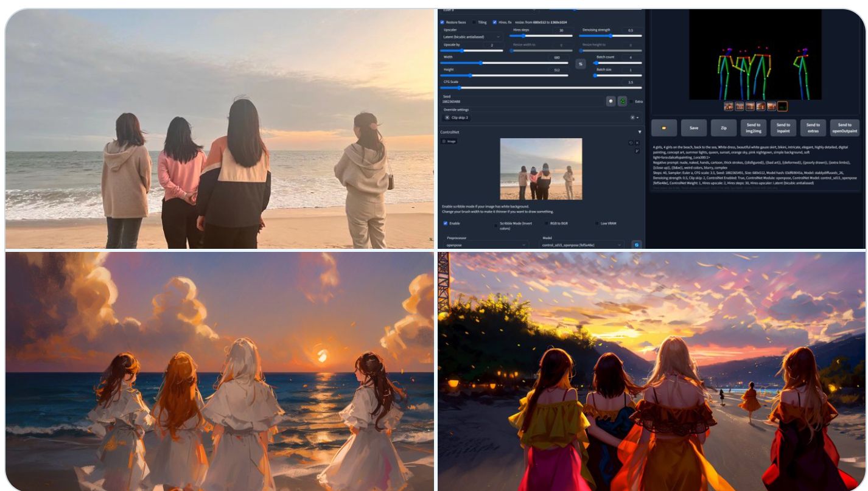Randomize the seed with dice icon

coord(611,101)
